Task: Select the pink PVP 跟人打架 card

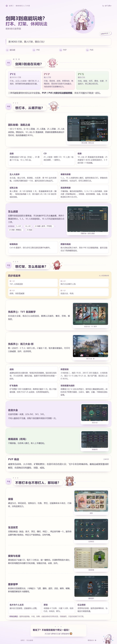Action: 58,80
